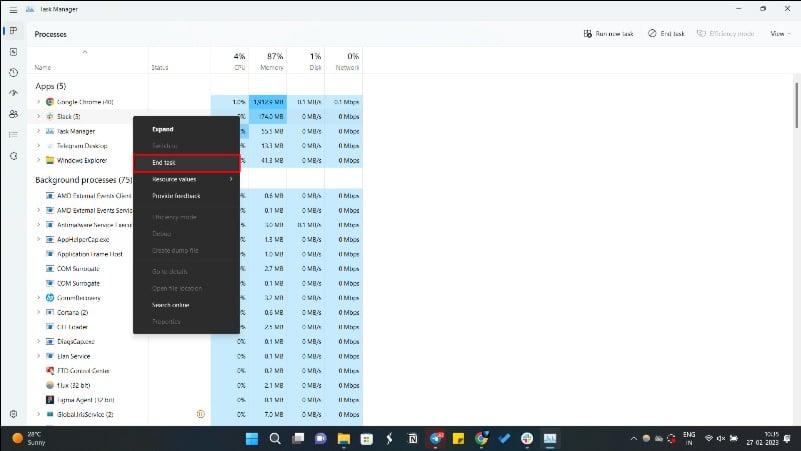The width and height of the screenshot is (801, 451).
Task: Open App history page from sidebar
Action: [x=13, y=73]
